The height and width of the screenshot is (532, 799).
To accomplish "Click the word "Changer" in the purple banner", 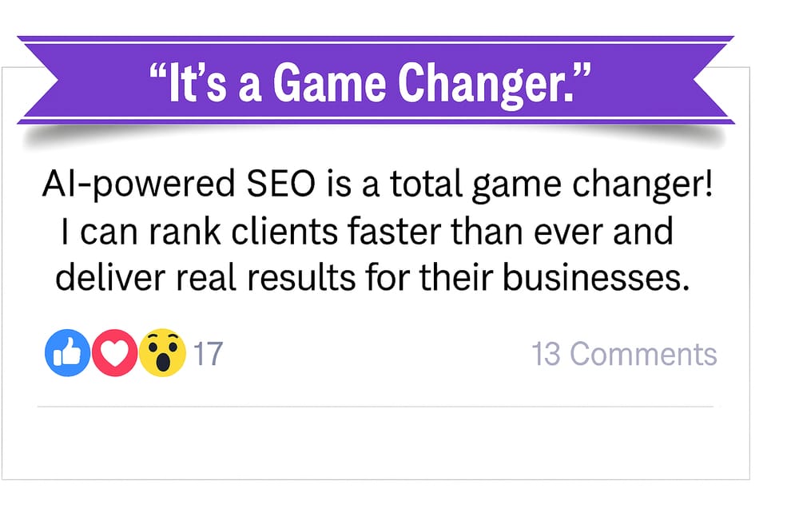I will (480, 84).
